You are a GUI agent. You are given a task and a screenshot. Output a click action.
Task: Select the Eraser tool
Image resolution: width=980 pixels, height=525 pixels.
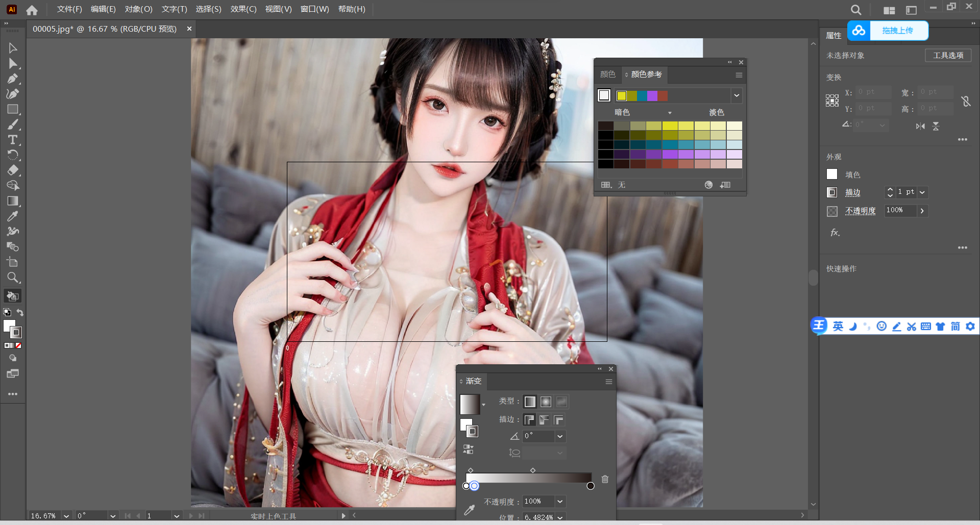13,170
